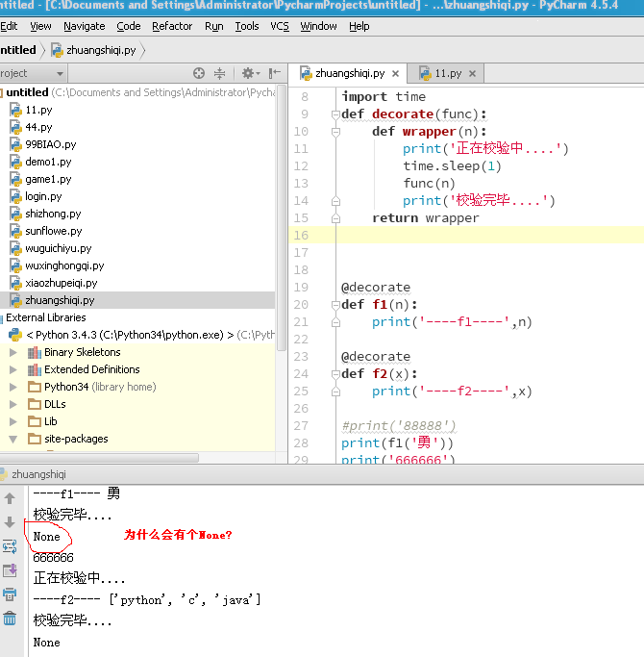The height and width of the screenshot is (657, 644).
Task: Switch to the 11.py editor tab
Action: coord(446,74)
